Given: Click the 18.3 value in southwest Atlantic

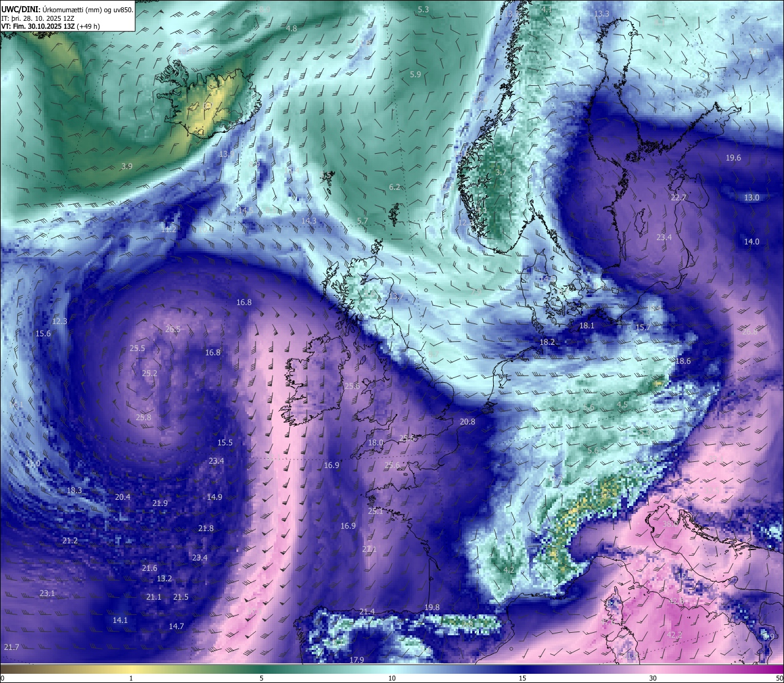Looking at the screenshot, I should click(x=74, y=491).
